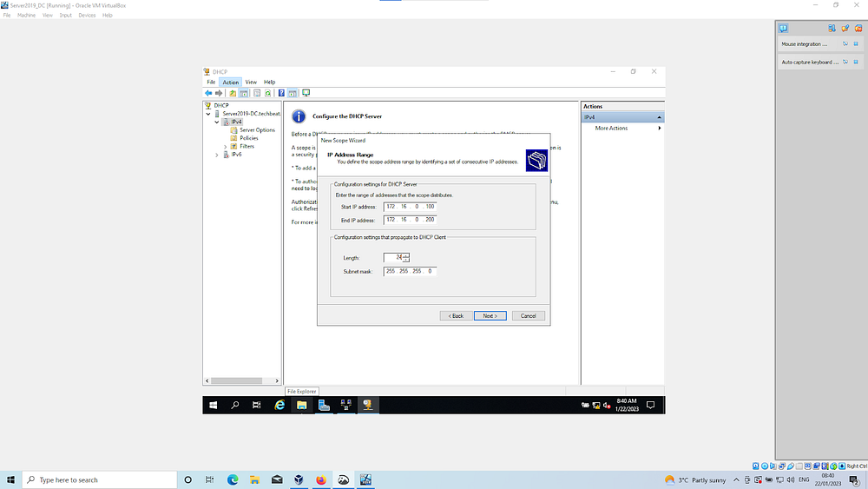
Task: Click the host search box
Action: click(x=100, y=479)
